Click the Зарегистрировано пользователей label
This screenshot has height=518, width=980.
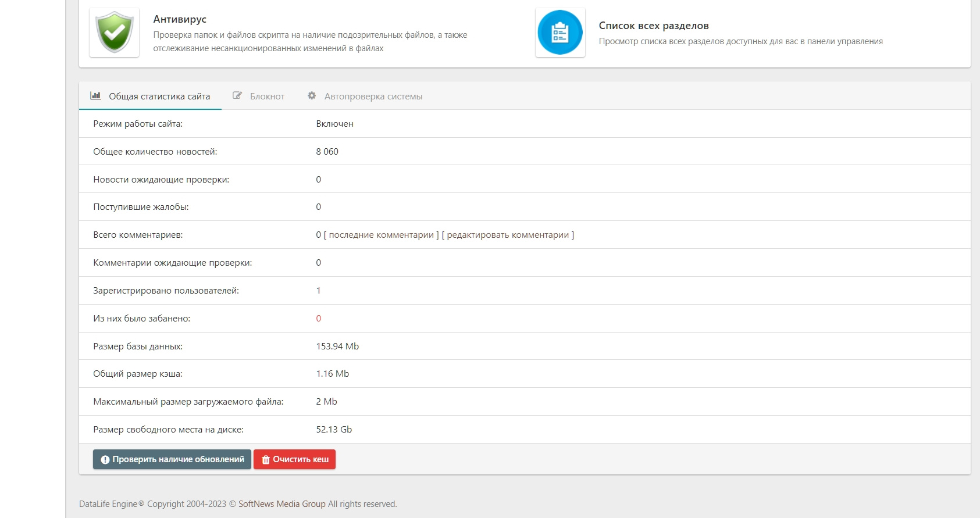click(166, 291)
